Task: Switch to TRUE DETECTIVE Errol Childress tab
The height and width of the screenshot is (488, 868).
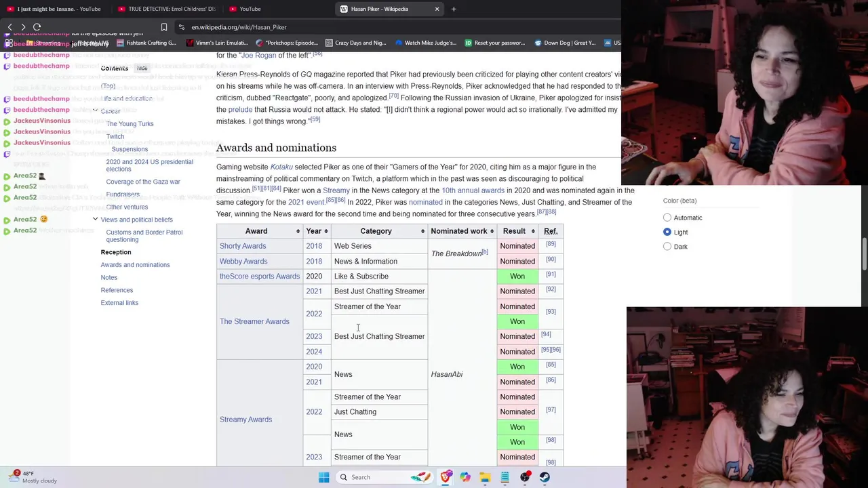Action: [x=167, y=9]
